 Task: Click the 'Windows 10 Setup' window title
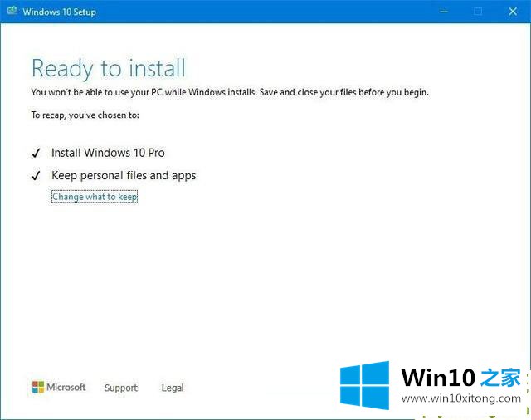pos(60,12)
